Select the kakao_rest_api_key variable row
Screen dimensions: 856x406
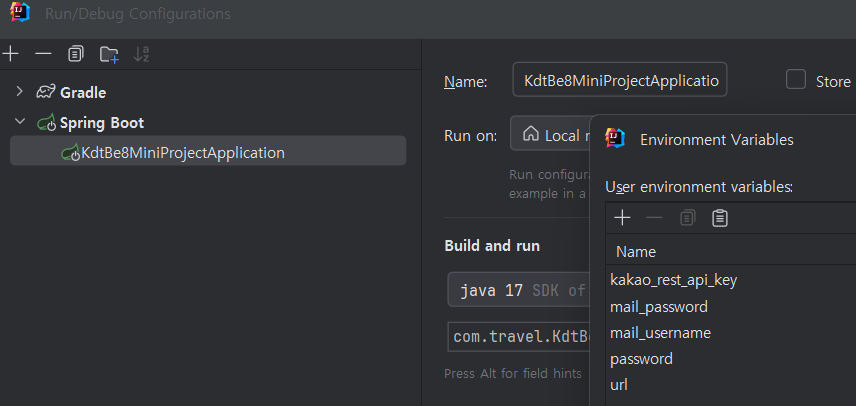[673, 280]
